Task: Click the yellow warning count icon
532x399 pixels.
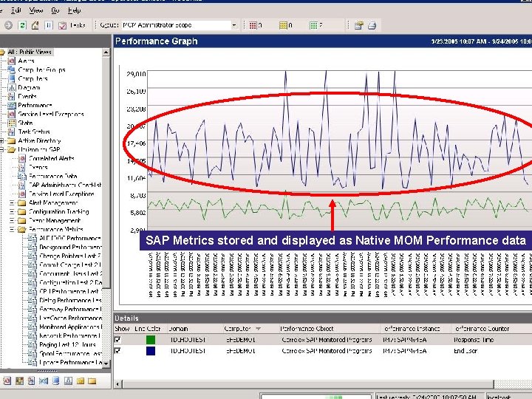Action: coord(283,25)
